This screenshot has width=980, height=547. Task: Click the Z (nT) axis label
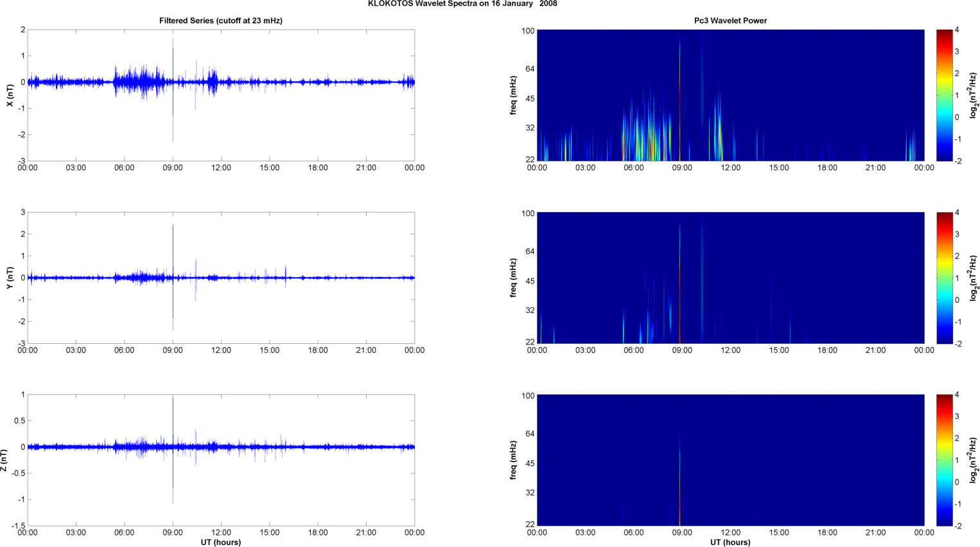(x=4, y=460)
